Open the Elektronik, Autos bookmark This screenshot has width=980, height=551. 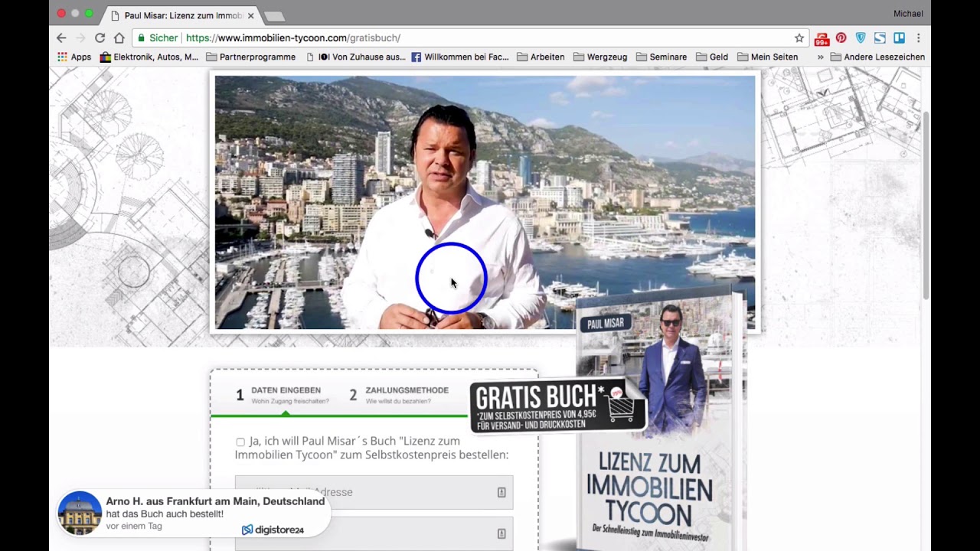[x=149, y=57]
